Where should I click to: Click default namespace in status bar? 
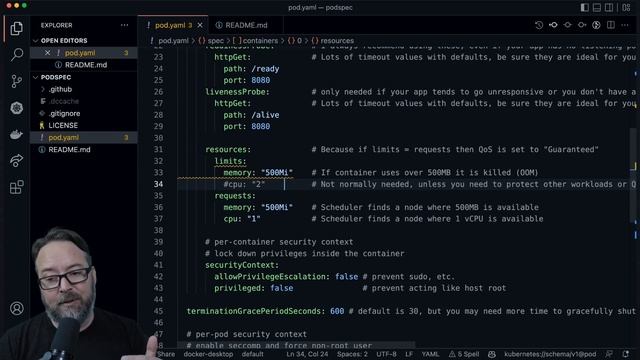pos(252,354)
